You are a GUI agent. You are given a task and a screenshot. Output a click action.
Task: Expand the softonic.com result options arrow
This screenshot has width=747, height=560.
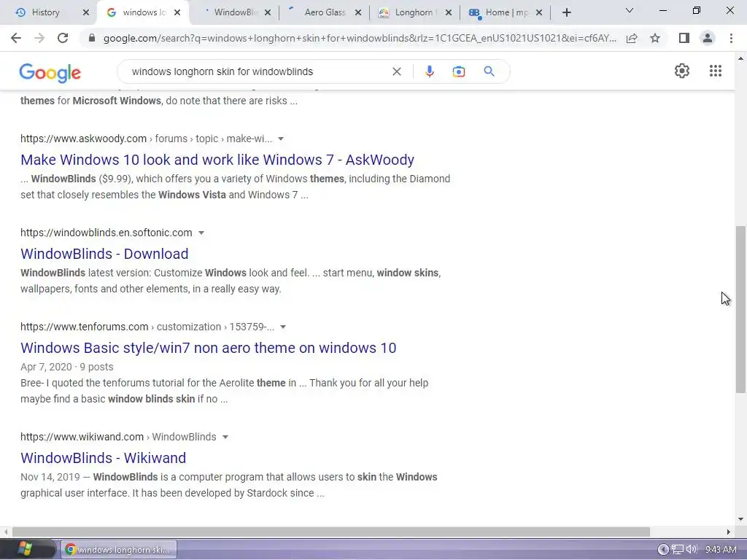pyautogui.click(x=201, y=233)
